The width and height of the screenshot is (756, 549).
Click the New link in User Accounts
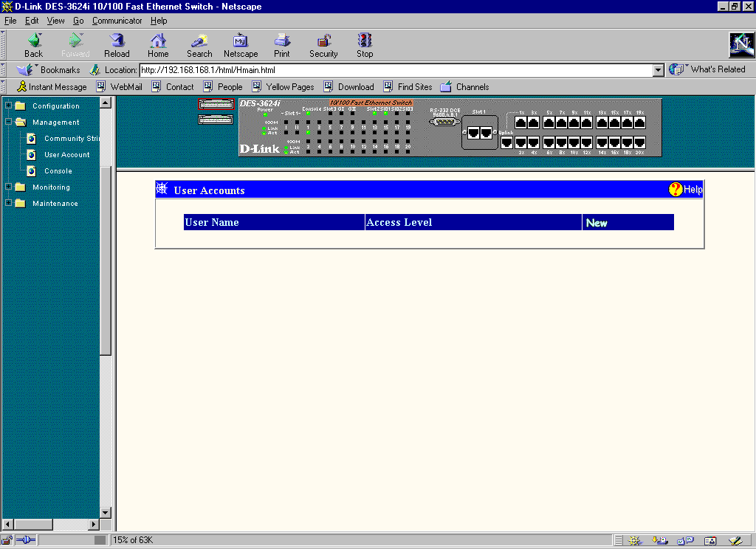[596, 223]
